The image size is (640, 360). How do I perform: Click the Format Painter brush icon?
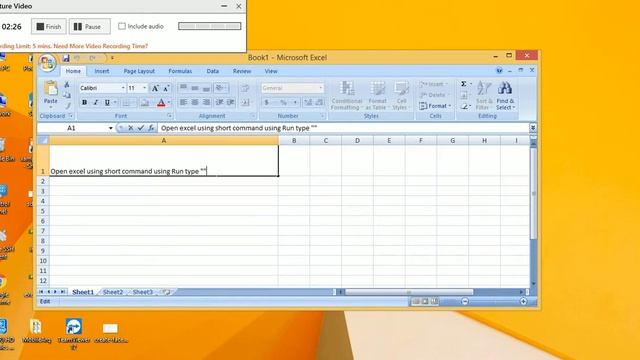[x=67, y=105]
